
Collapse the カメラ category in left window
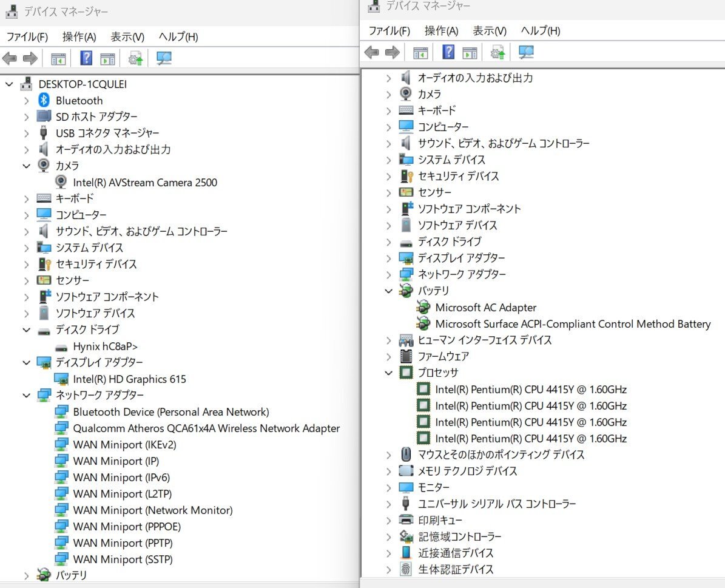[26, 166]
